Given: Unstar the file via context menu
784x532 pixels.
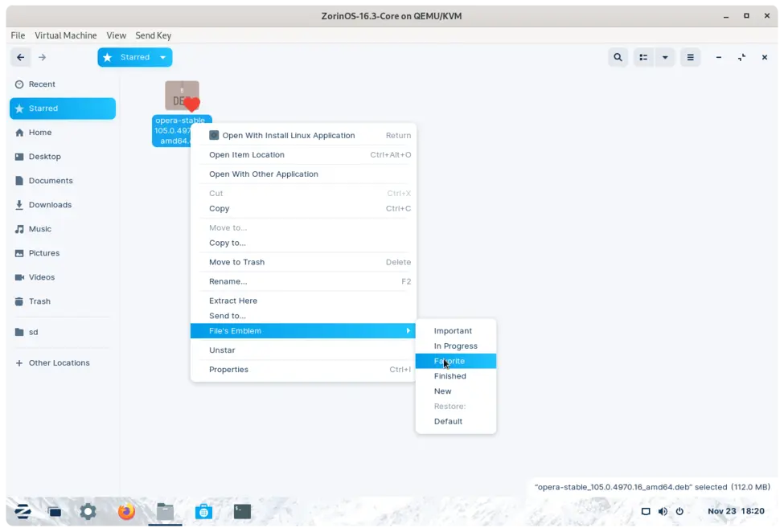Looking at the screenshot, I should pos(303,350).
